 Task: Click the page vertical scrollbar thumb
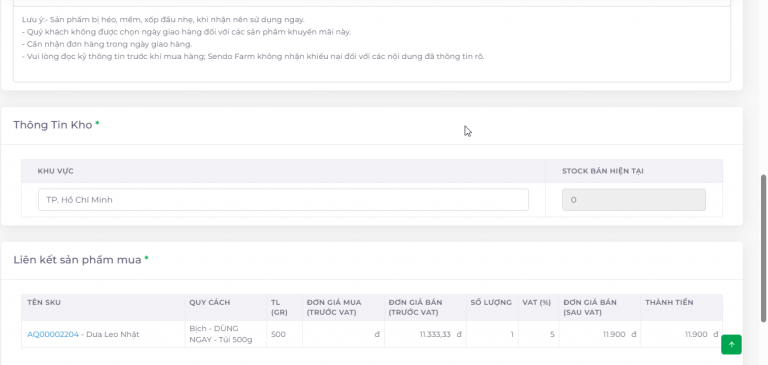(764, 248)
